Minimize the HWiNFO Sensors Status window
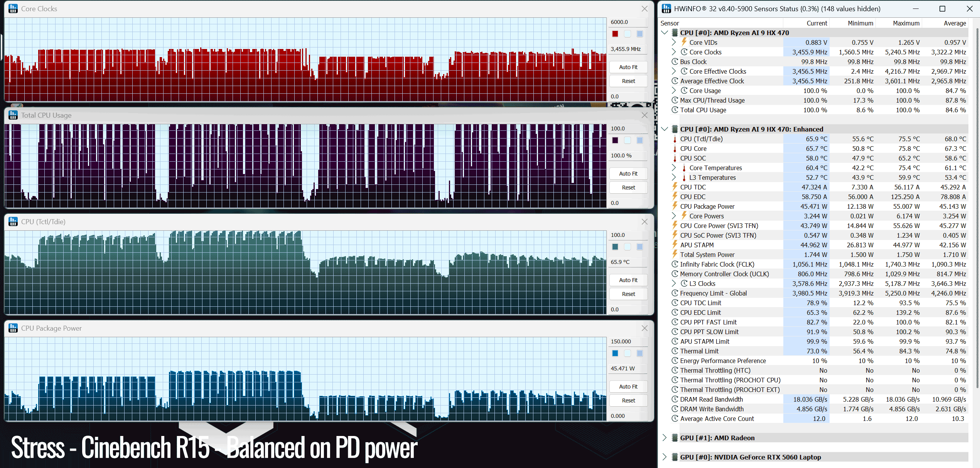This screenshot has height=468, width=980. tap(916, 8)
